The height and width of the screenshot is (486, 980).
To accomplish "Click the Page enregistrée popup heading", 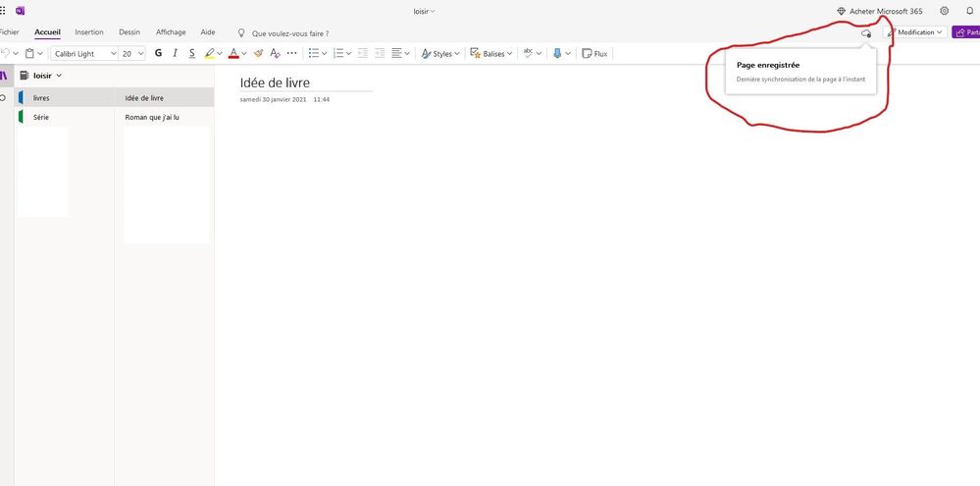I will pos(768,65).
